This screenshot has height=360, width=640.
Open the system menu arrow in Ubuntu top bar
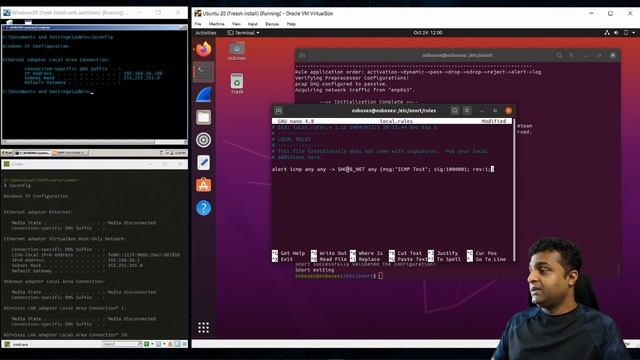pyautogui.click(x=633, y=33)
